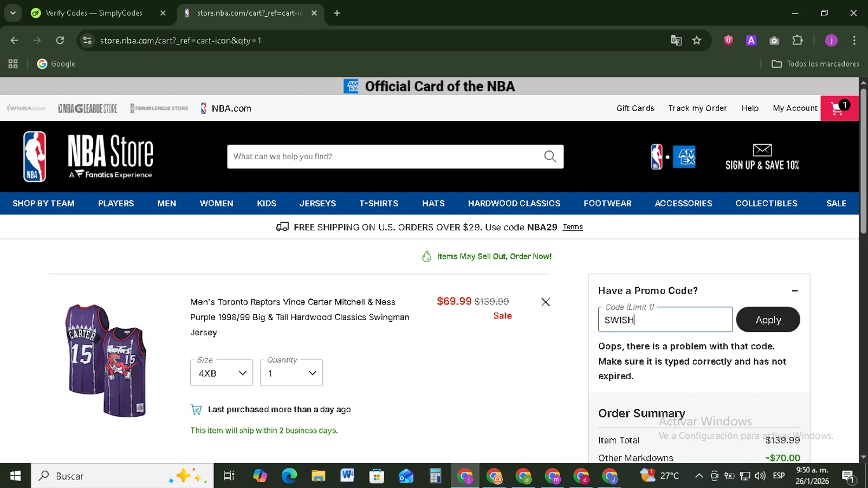This screenshot has width=868, height=488.
Task: Open the Quantity dropdown
Action: pos(292,373)
